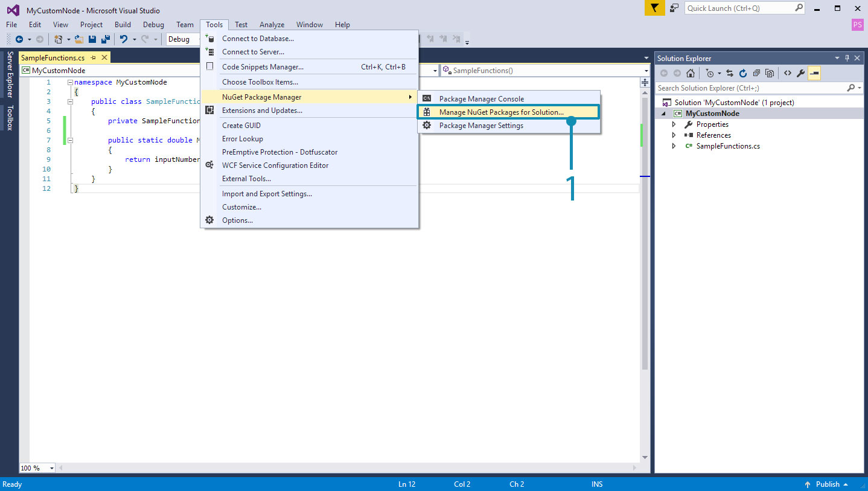Click the editor split-window handle icon
This screenshot has height=491, width=868.
[645, 82]
